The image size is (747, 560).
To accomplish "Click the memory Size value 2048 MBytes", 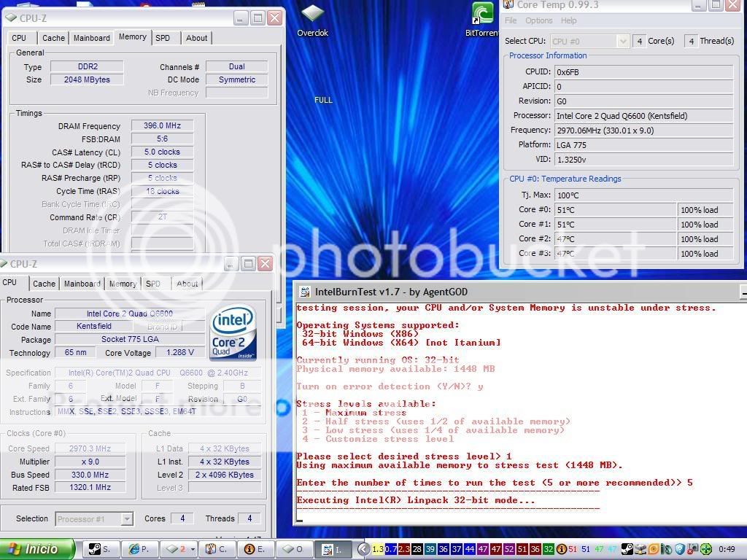I will coord(87,79).
